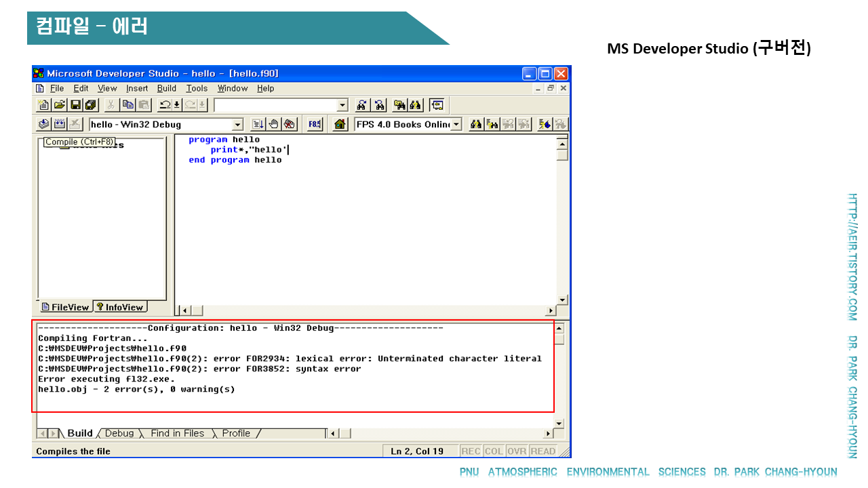This screenshot has height=488, width=868.
Task: Click the F8.5 toolbar button
Action: [x=315, y=124]
